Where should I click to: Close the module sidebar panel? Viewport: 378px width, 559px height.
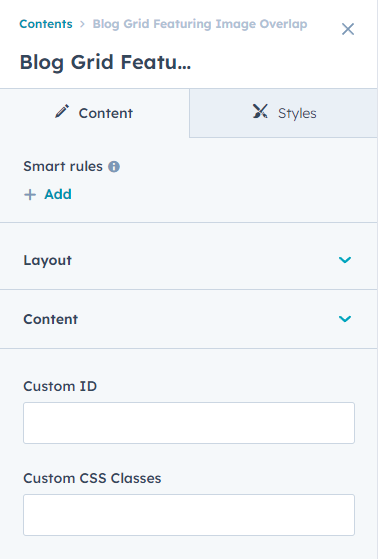(348, 29)
